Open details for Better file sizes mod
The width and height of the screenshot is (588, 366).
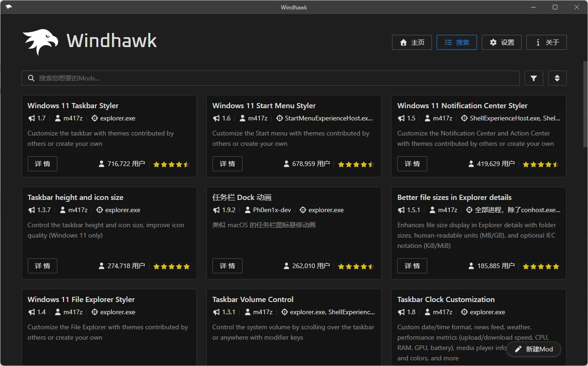point(412,266)
